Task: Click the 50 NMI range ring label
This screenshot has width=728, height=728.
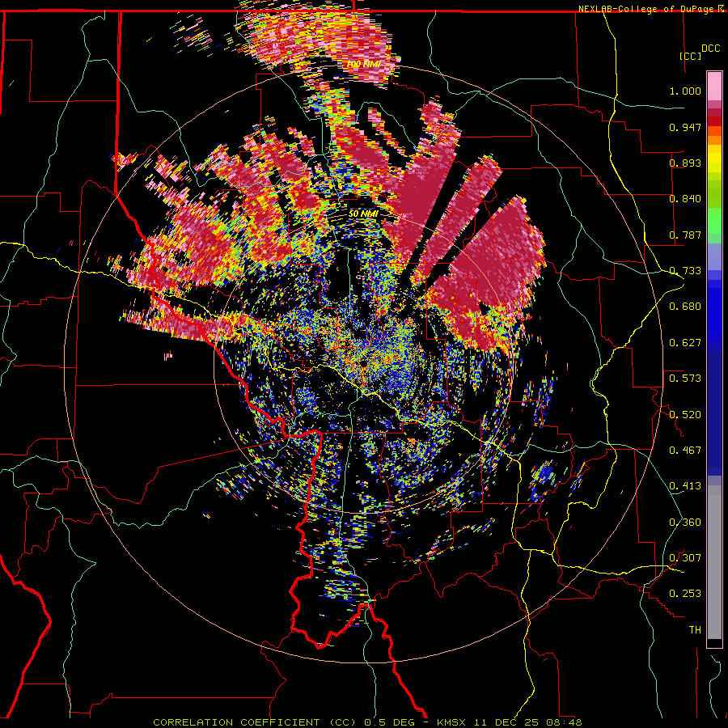Action: 363,214
